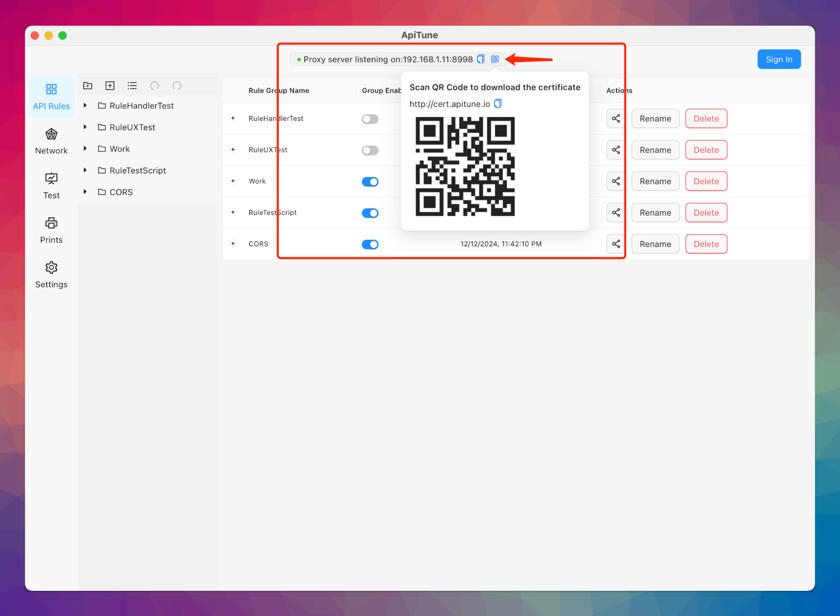Viewport: 840px width, 616px height.
Task: Open the Network section
Action: 52,141
